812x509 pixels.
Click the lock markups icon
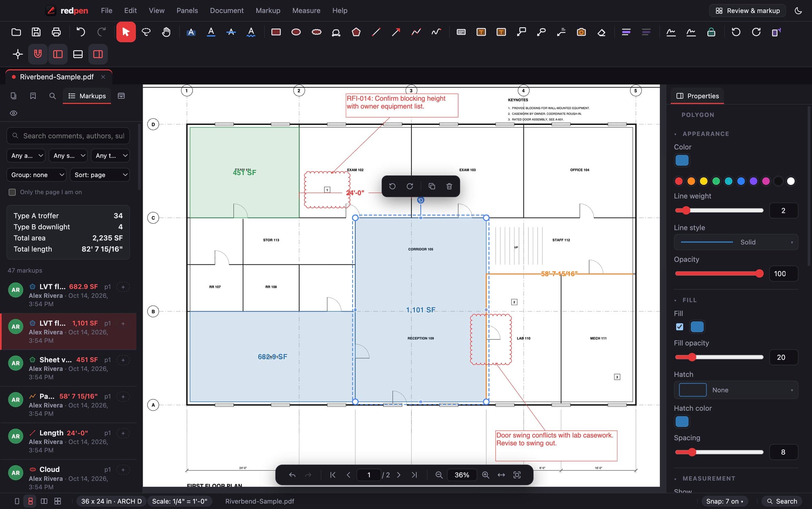(x=711, y=32)
